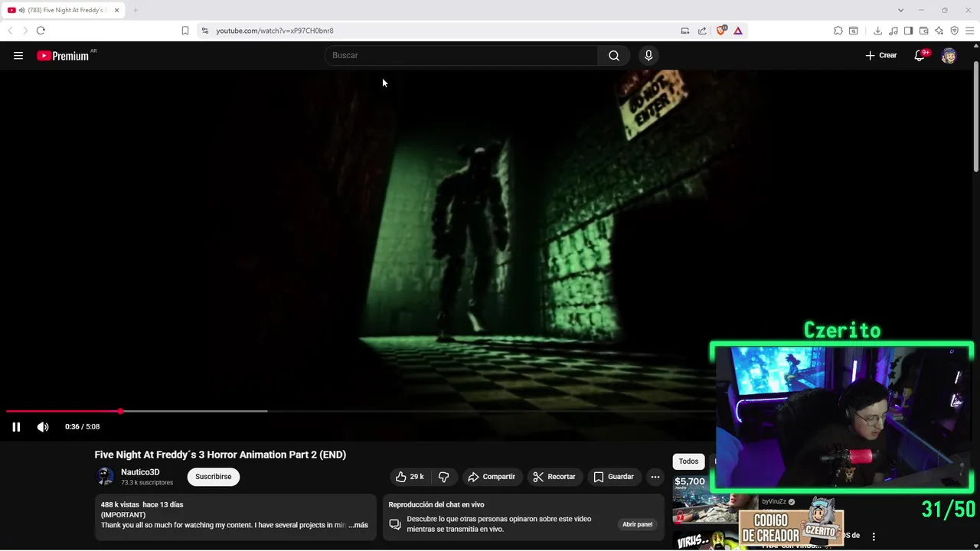This screenshot has width=980, height=551.
Task: Seek using the red progress bar scrubber
Action: point(120,411)
